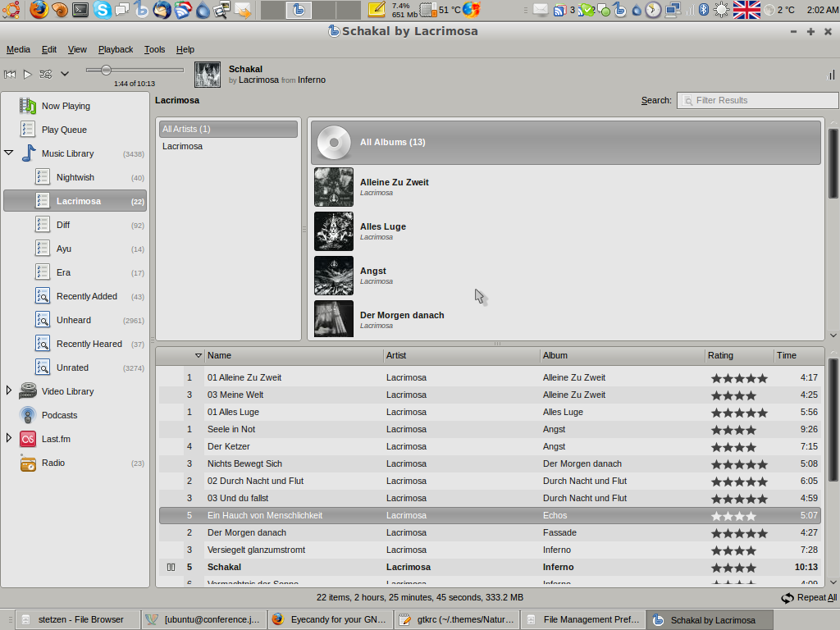The image size is (840, 630).
Task: Open Podcasts source
Action: pos(75,415)
